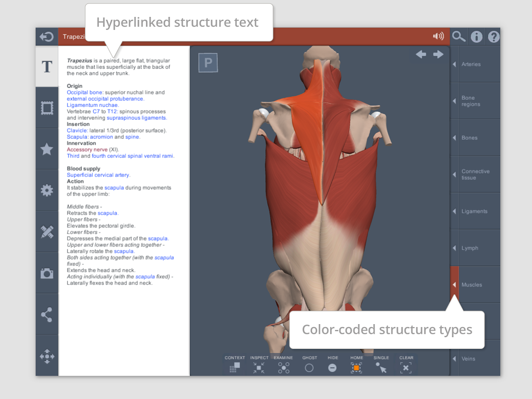The height and width of the screenshot is (399, 532).
Task: Click the Hide tool
Action: point(333,365)
